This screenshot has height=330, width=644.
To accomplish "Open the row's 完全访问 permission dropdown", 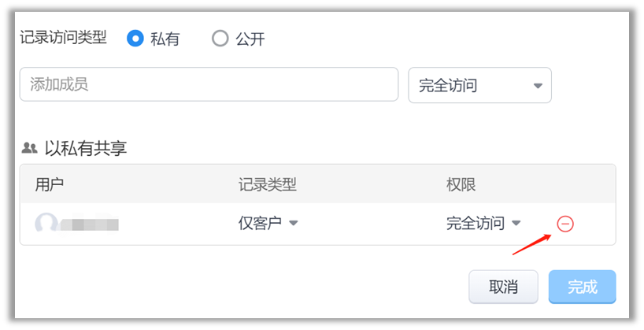I will point(483,223).
